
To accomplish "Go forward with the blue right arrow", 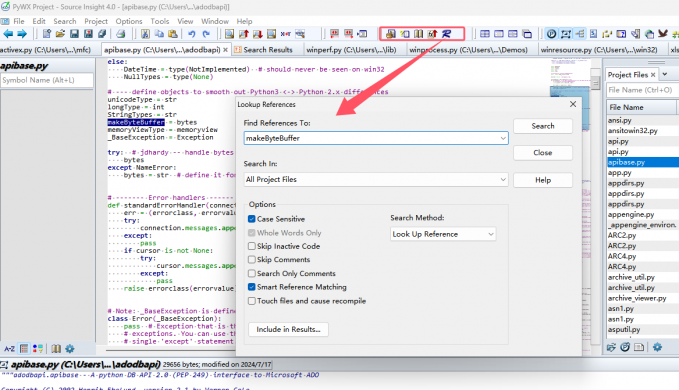I will pos(22,34).
